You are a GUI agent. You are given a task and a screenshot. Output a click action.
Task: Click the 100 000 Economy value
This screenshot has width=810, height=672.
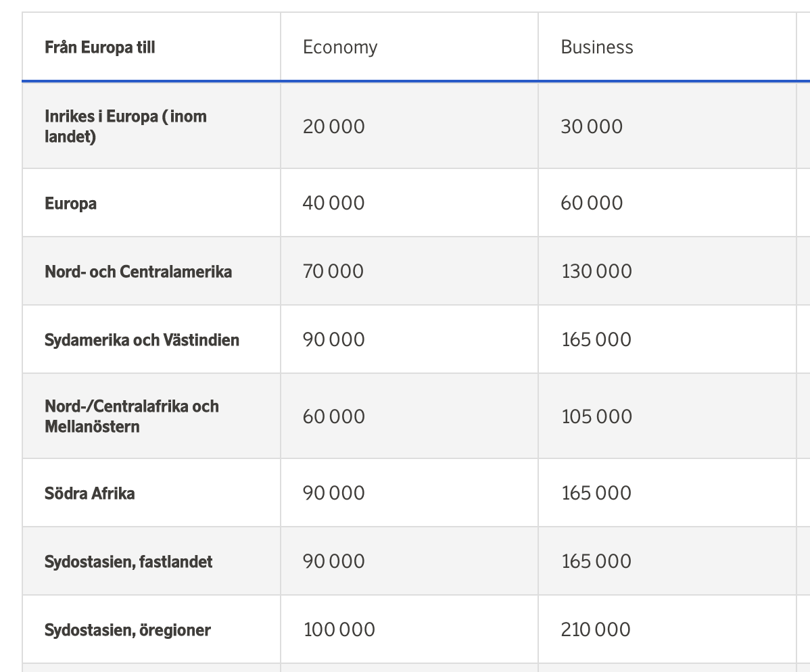(339, 630)
